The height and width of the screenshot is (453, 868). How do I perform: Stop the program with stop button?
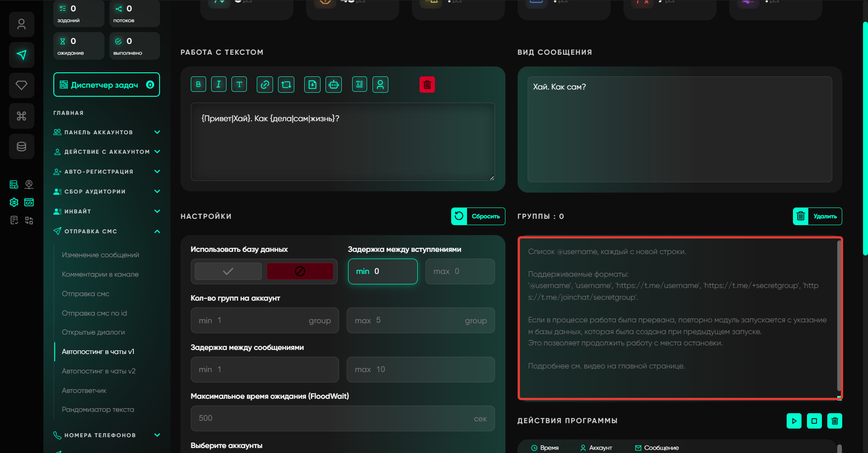(814, 421)
